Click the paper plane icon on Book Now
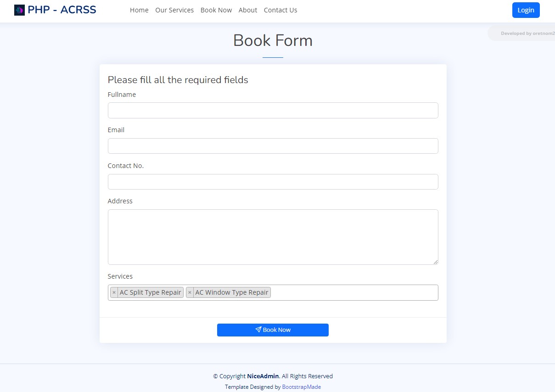This screenshot has width=555, height=392. pos(258,330)
